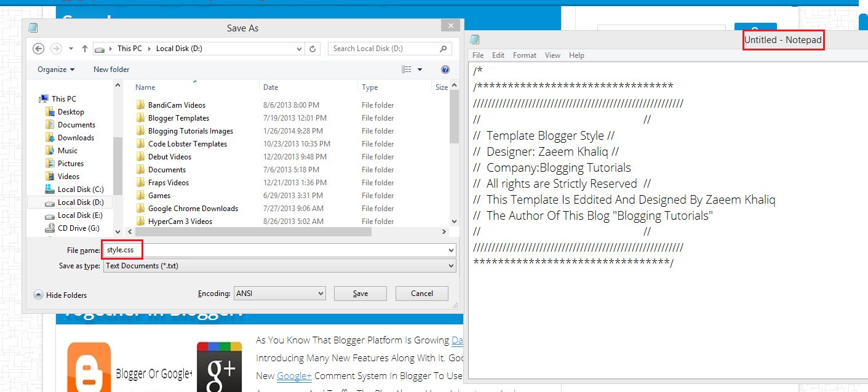Screen dimensions: 868x392
Task: Select the Fraps Videos folder row
Action: [289, 183]
